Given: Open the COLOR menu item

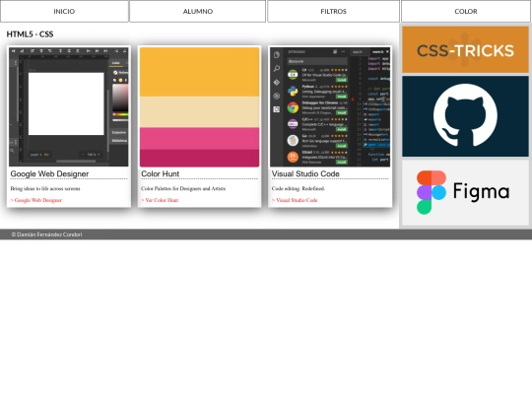Looking at the screenshot, I should pos(466,11).
